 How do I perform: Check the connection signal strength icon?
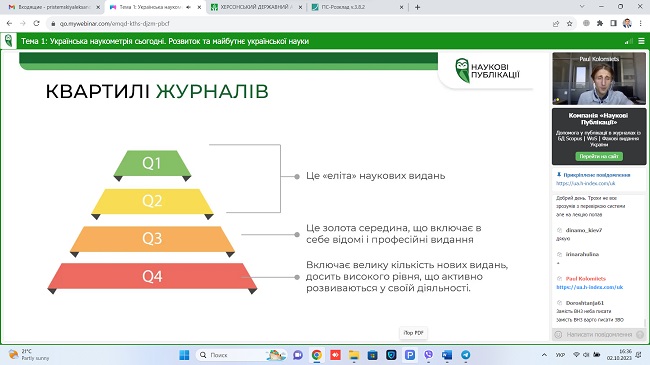(x=628, y=41)
